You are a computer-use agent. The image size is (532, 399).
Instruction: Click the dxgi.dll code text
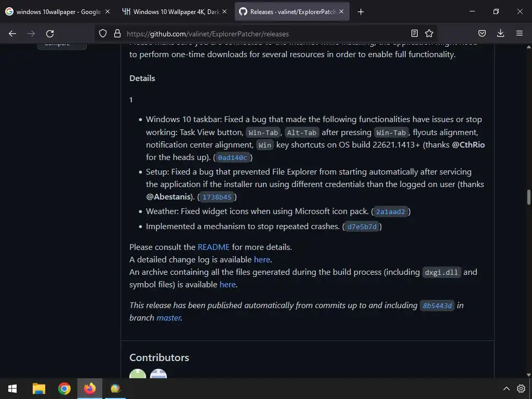tap(442, 272)
